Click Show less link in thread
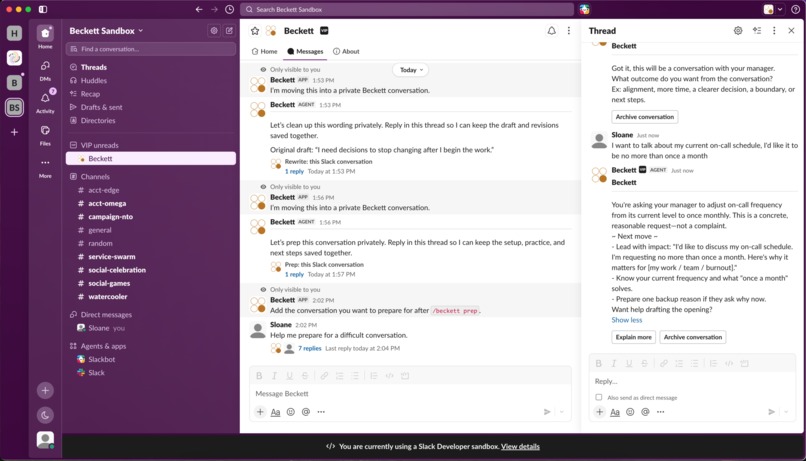806x461 pixels. [627, 320]
